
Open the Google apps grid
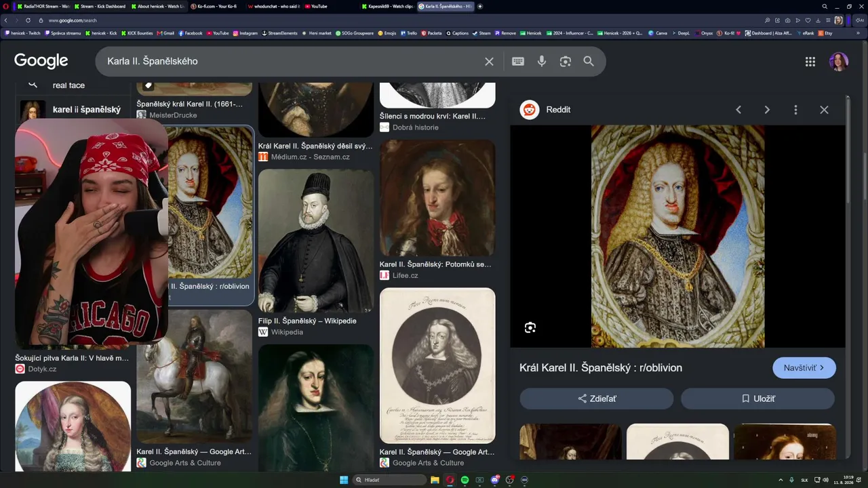point(810,62)
